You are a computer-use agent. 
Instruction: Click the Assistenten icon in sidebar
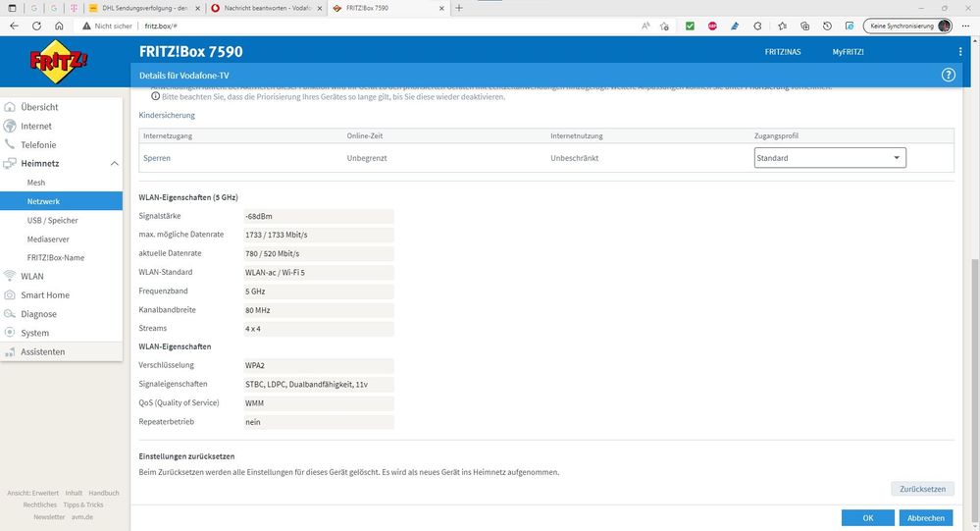[10, 351]
